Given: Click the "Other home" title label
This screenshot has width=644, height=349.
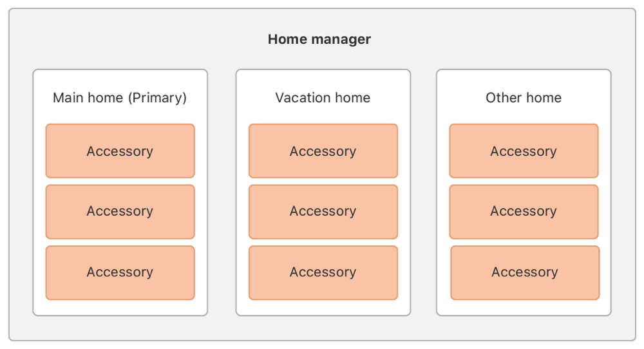Looking at the screenshot, I should pos(524,98).
